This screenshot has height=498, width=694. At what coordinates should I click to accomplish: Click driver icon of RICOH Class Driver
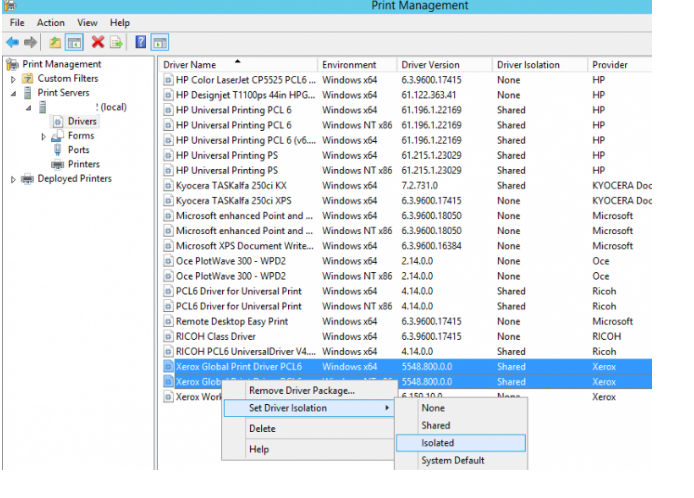pyautogui.click(x=168, y=336)
